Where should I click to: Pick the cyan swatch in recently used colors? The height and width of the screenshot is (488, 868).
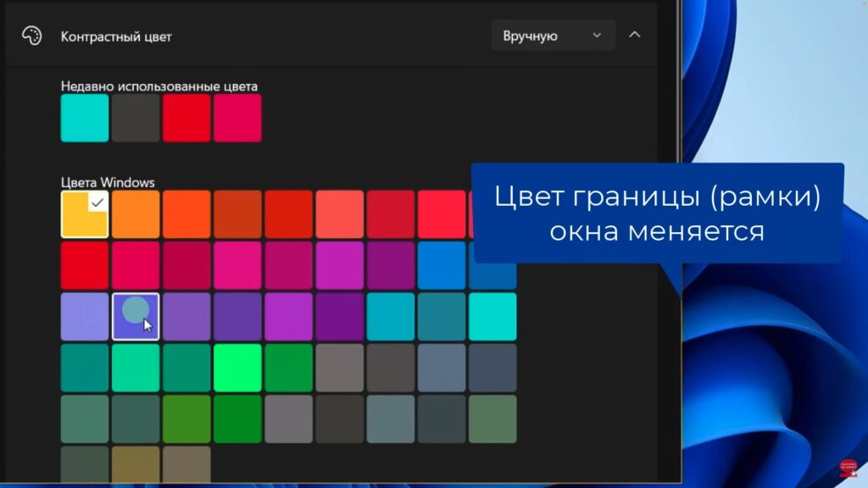tap(85, 118)
